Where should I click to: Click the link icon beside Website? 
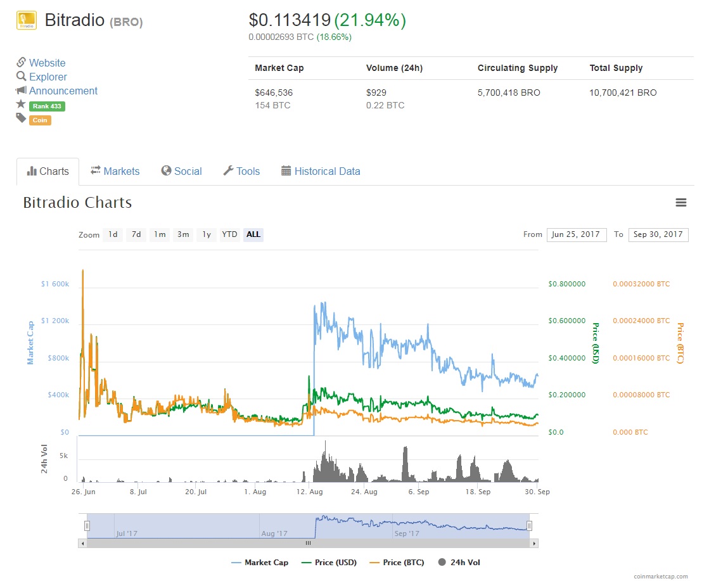click(21, 62)
